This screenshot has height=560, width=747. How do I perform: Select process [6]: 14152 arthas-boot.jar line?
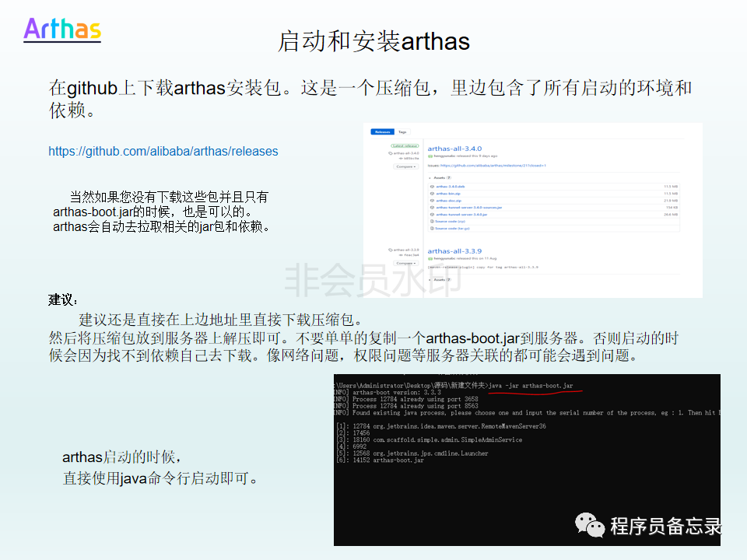[380, 460]
